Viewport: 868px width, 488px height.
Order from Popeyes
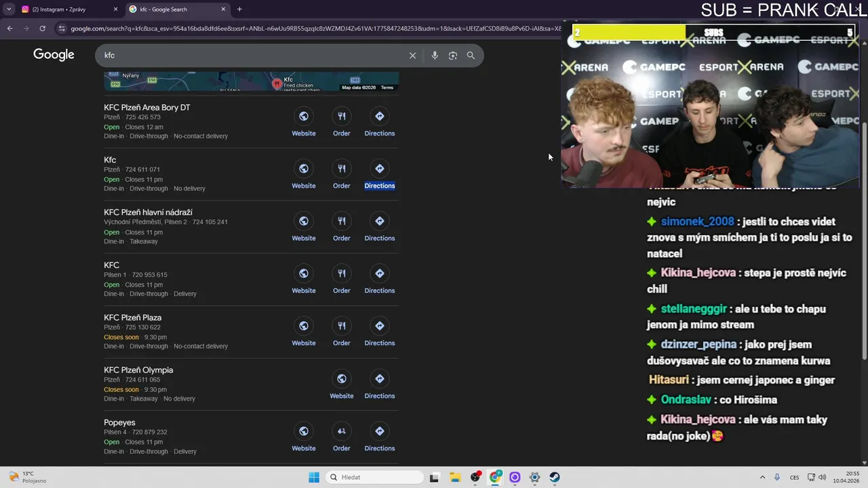(x=342, y=438)
